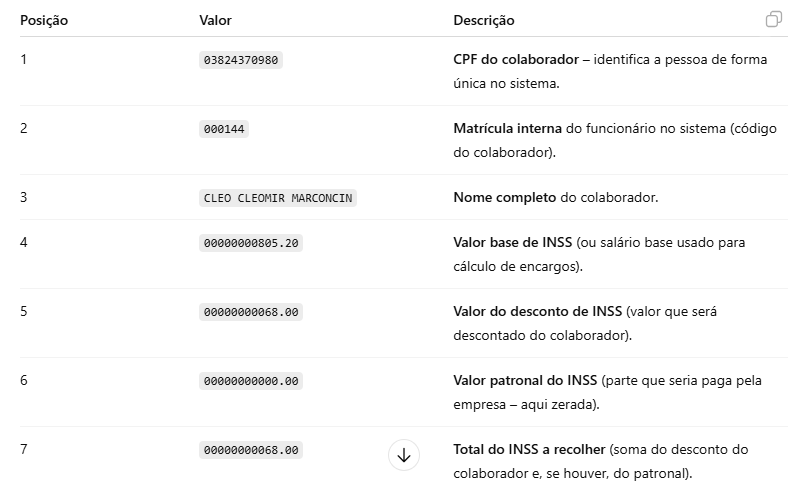Click the value 00000000805.20
The height and width of the screenshot is (494, 794).
pos(251,243)
